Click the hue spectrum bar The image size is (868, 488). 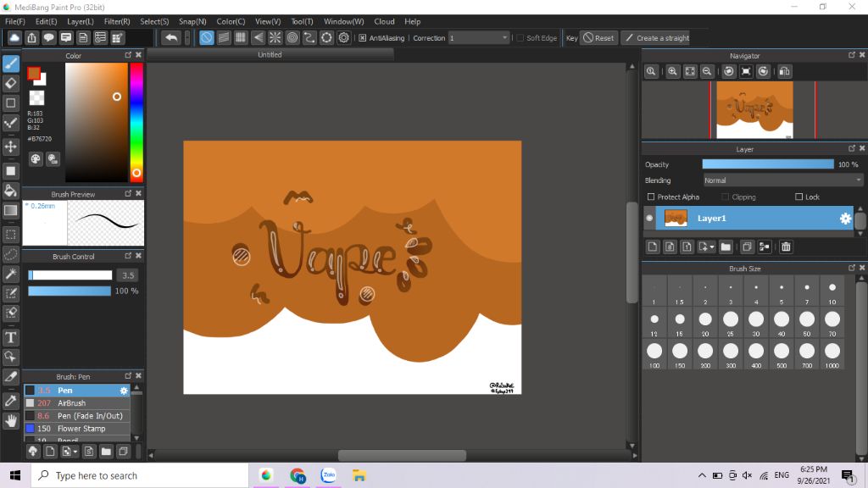pyautogui.click(x=136, y=122)
